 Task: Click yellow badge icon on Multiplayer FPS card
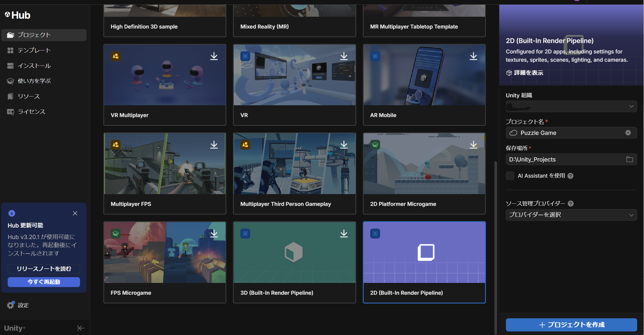click(x=116, y=145)
